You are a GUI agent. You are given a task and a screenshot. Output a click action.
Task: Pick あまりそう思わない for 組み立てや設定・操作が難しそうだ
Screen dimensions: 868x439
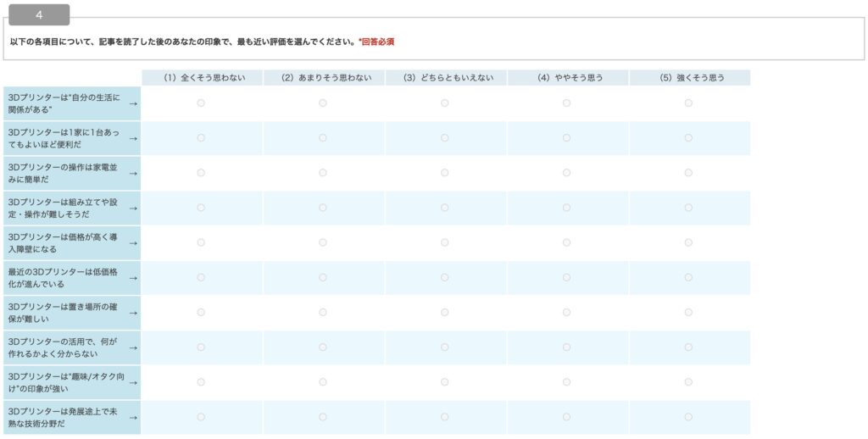(x=323, y=208)
